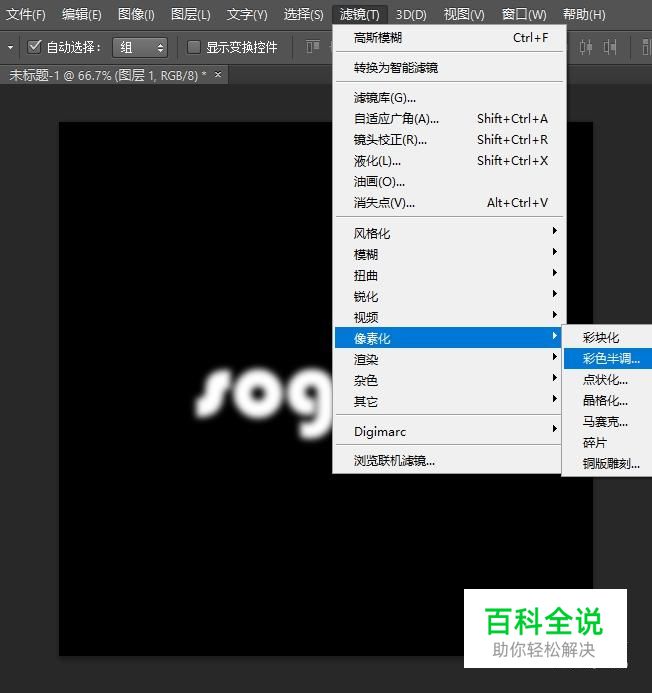Open the 点状化... filter
Viewport: 652px width, 693px height.
coord(608,380)
